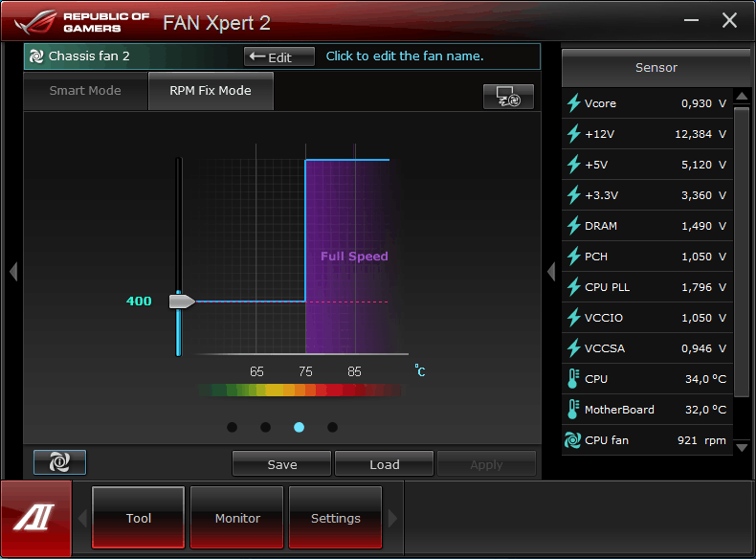
Task: Click the sensor list scrollbar thumb
Action: [742, 253]
